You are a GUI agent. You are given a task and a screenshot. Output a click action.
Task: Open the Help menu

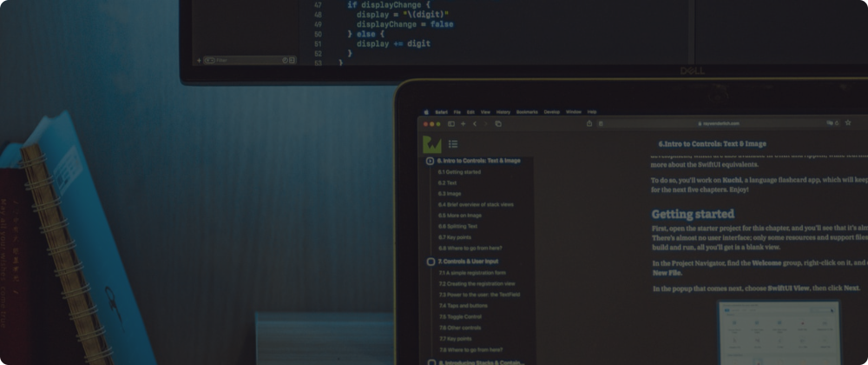pos(592,112)
